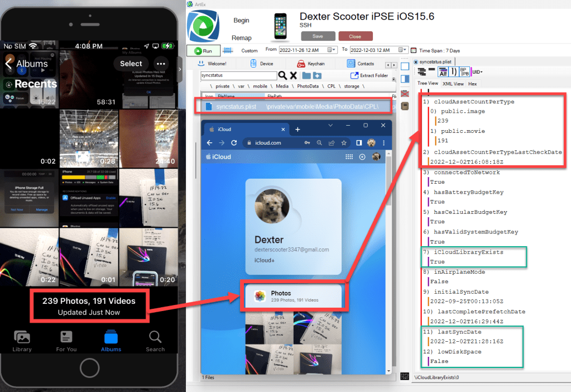Open the Photos tile in iCloud
The image size is (571, 392).
tap(293, 296)
